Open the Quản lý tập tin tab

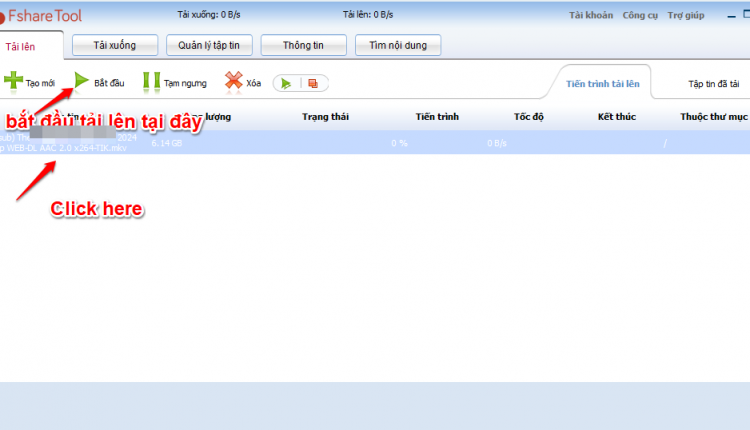point(209,45)
